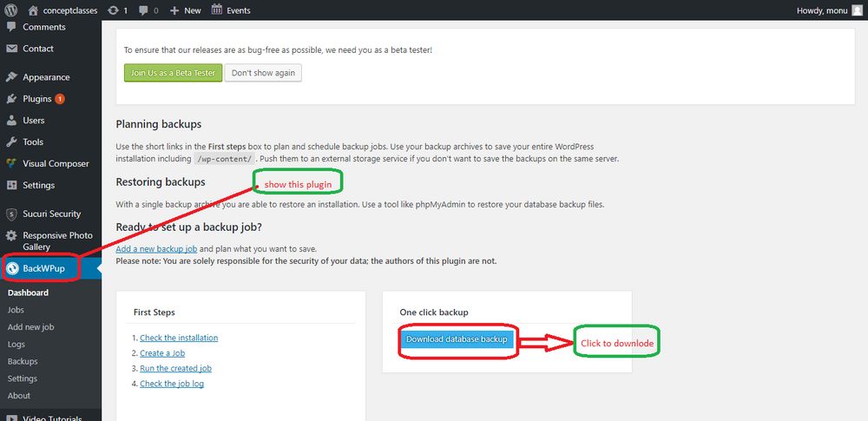868x421 pixels.
Task: Click Download database backup button
Action: click(x=457, y=339)
